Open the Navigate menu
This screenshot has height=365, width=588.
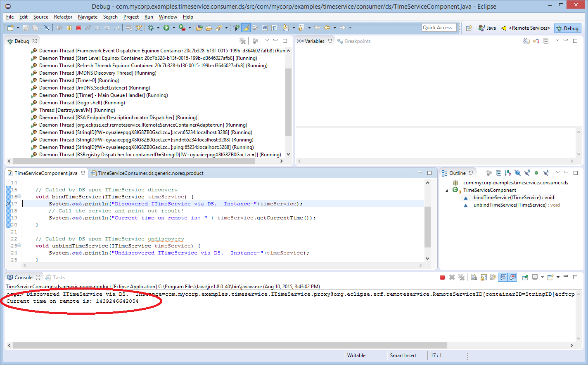click(x=88, y=17)
